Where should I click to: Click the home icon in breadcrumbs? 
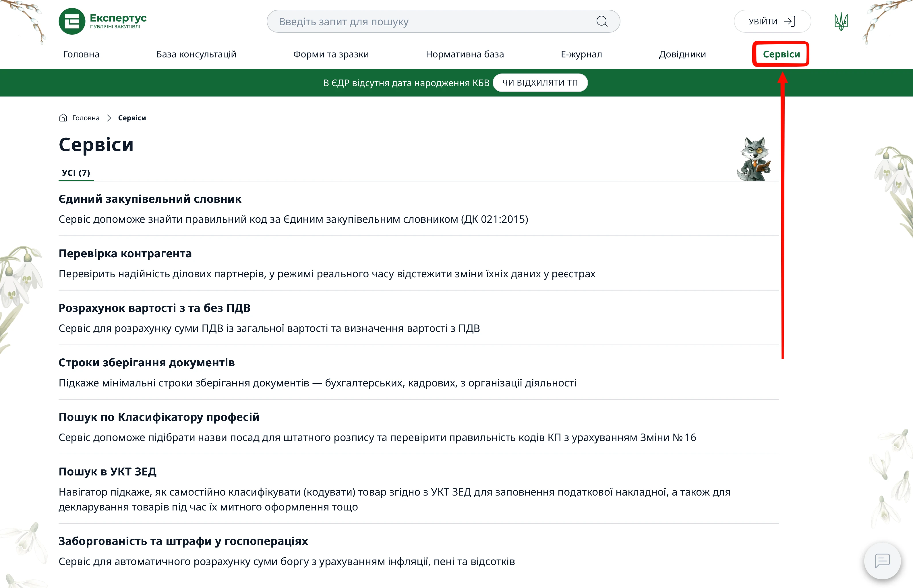click(x=63, y=118)
